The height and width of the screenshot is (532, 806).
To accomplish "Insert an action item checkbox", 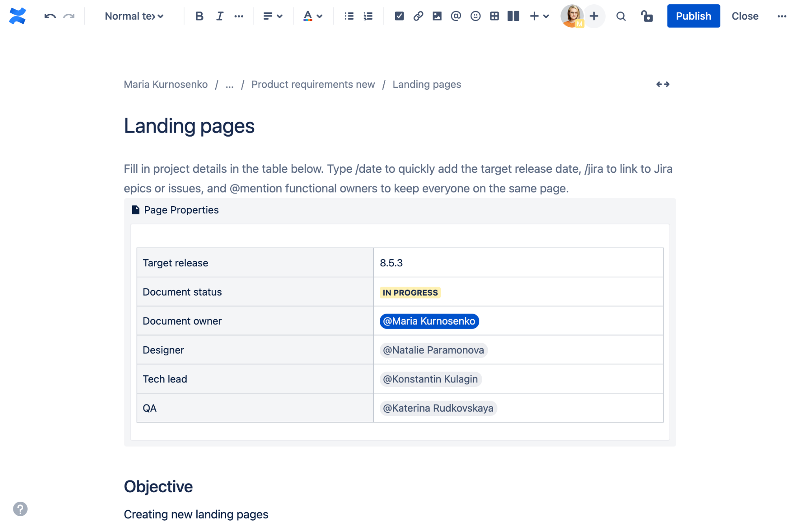I will pos(399,16).
